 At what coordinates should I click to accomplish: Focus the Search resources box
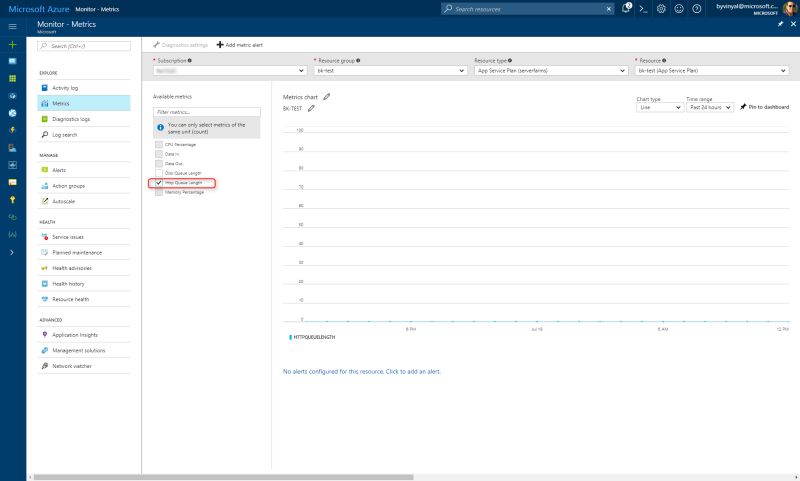pyautogui.click(x=527, y=9)
